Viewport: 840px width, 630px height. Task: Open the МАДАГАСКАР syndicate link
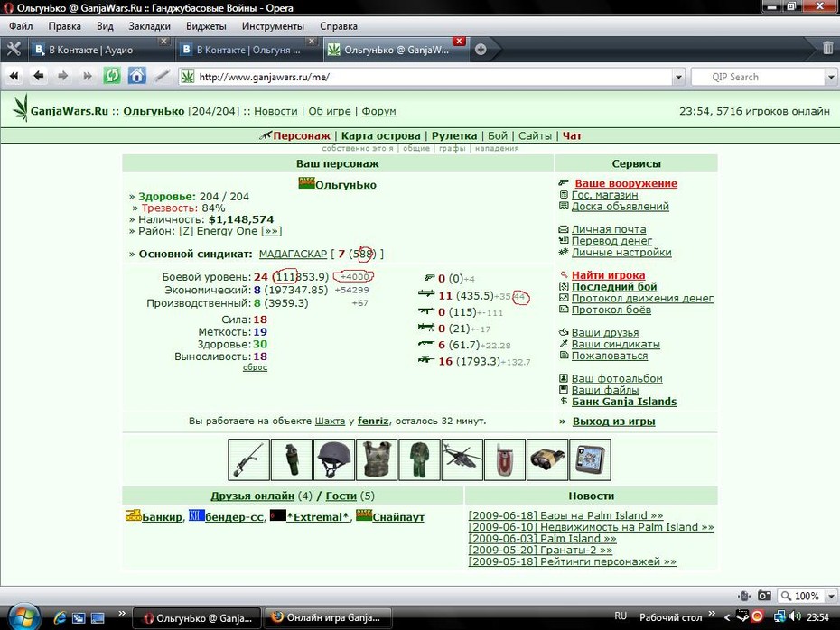[293, 254]
